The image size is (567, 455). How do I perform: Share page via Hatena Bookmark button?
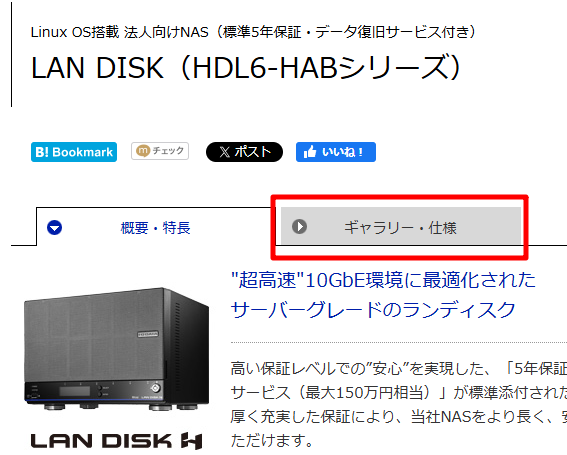[x=74, y=152]
